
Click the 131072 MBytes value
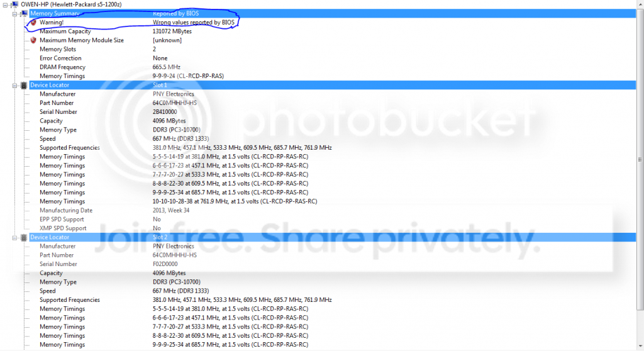172,31
